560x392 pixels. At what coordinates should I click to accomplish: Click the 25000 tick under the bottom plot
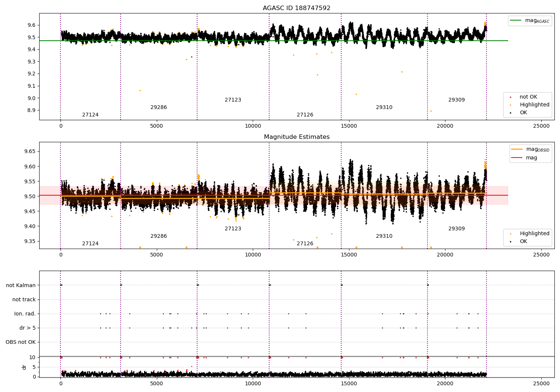(541, 383)
